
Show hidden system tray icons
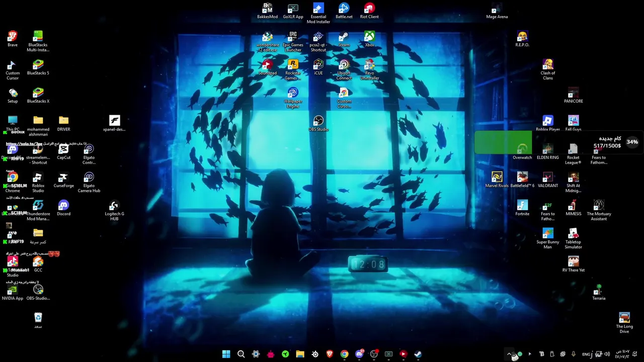pos(509,354)
